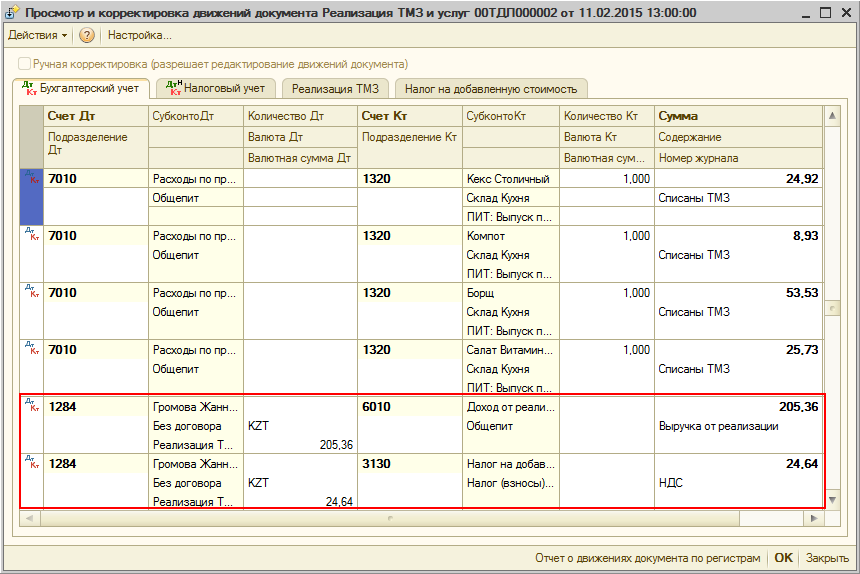Click the Дт/Кт icon of the Компот row
The height and width of the screenshot is (574, 860).
31,236
